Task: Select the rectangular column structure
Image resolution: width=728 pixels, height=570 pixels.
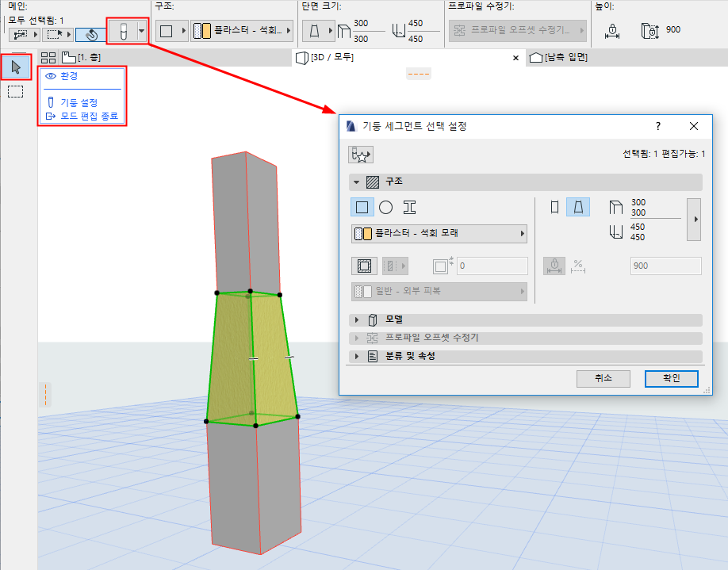Action: click(362, 207)
